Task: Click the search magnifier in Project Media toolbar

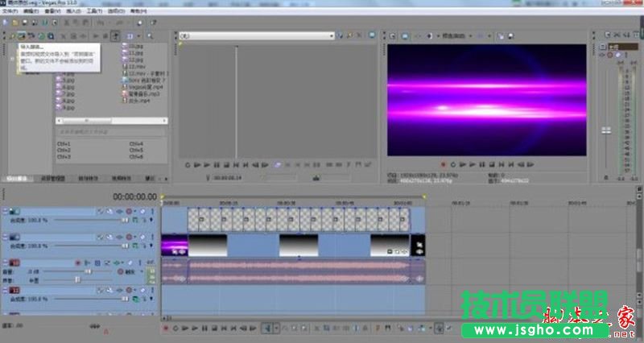Action: click(150, 36)
